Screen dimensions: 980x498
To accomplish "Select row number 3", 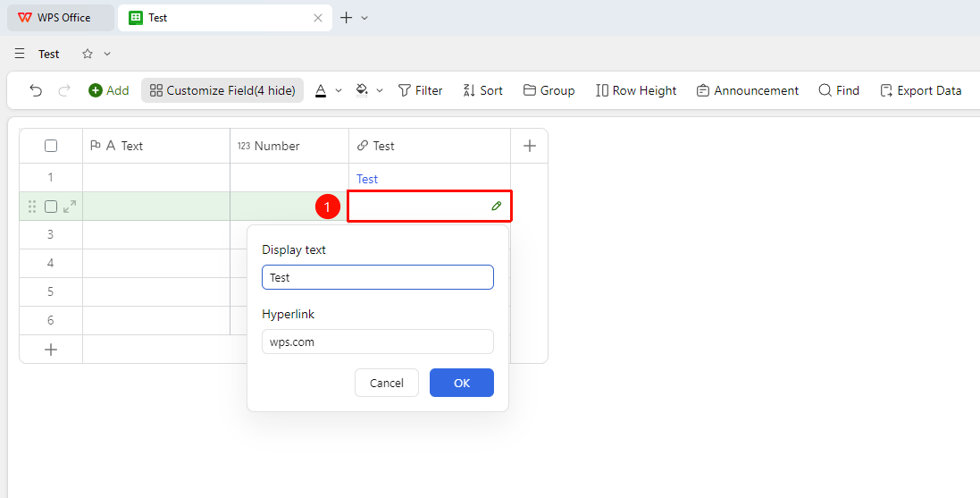I will tap(51, 234).
